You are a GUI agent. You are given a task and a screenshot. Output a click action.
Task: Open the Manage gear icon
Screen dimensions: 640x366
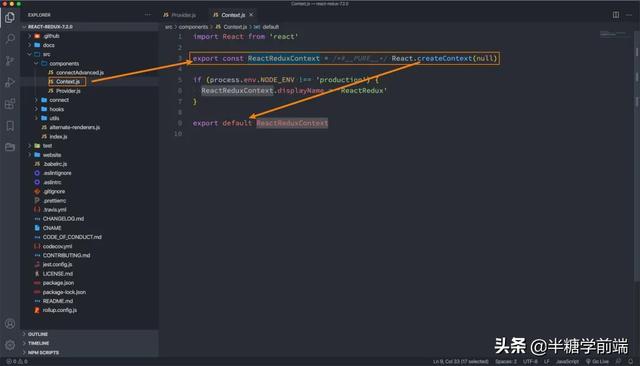coord(10,345)
